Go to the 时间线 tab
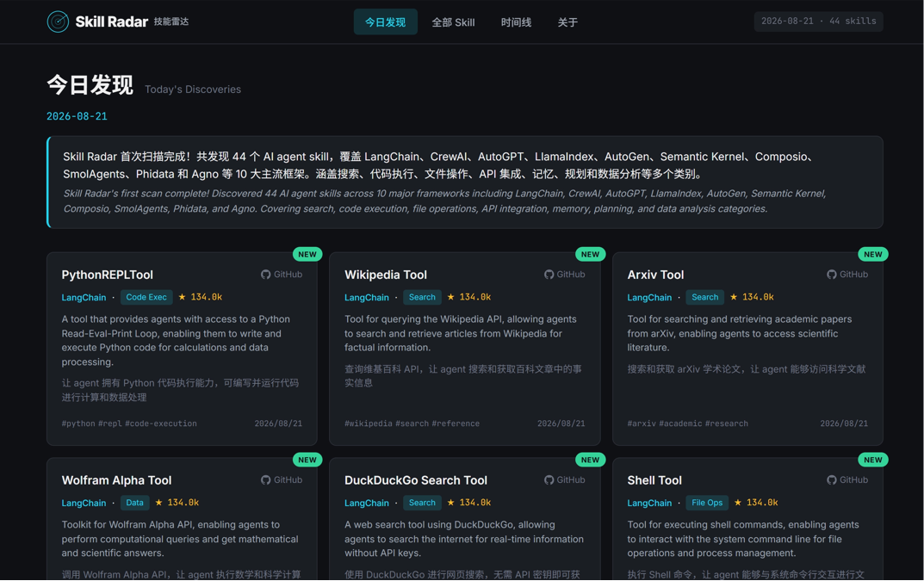924x581 pixels. [x=516, y=22]
